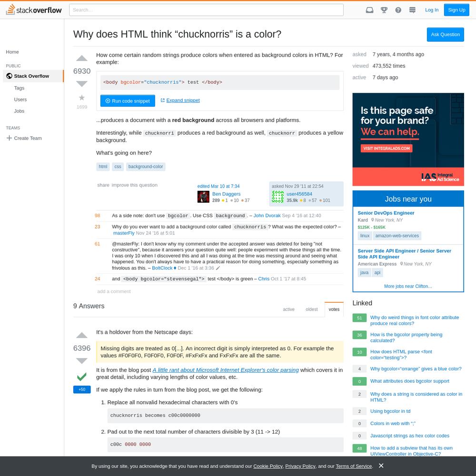Viewport: 476px width, 476px height.
Task: Open linked question about font color attribute
Action: coord(415,320)
